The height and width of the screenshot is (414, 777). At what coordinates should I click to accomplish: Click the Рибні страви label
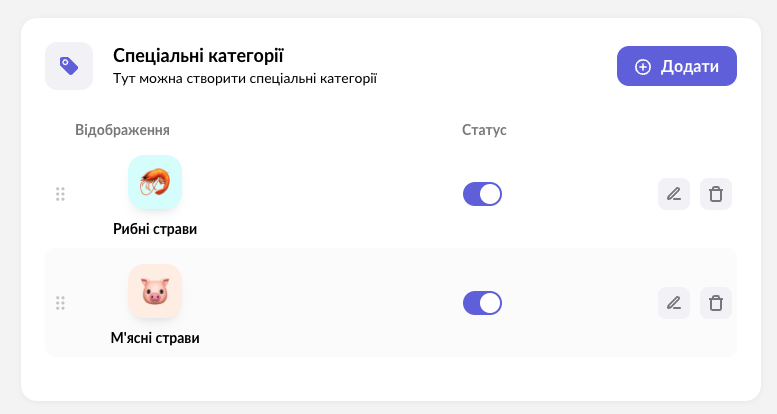pyautogui.click(x=155, y=229)
